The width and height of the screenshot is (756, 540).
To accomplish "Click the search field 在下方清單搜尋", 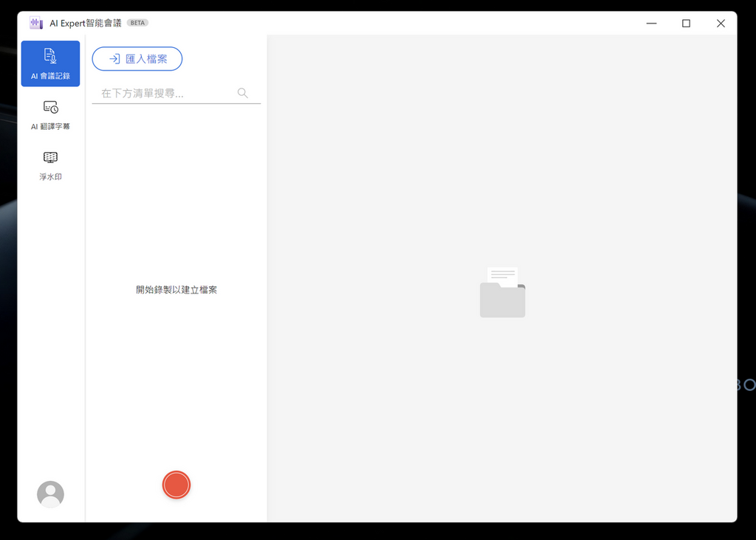I will tap(176, 94).
